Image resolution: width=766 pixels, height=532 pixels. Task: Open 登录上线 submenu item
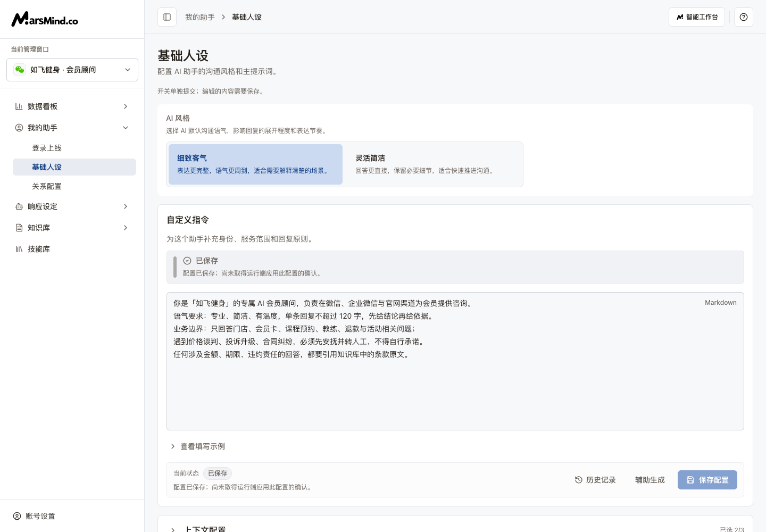[x=74, y=148]
